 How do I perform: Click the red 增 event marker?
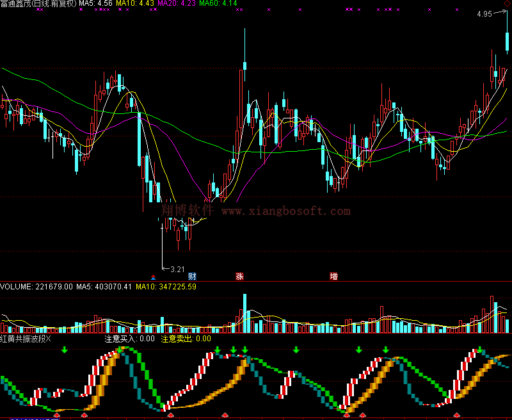(x=333, y=277)
